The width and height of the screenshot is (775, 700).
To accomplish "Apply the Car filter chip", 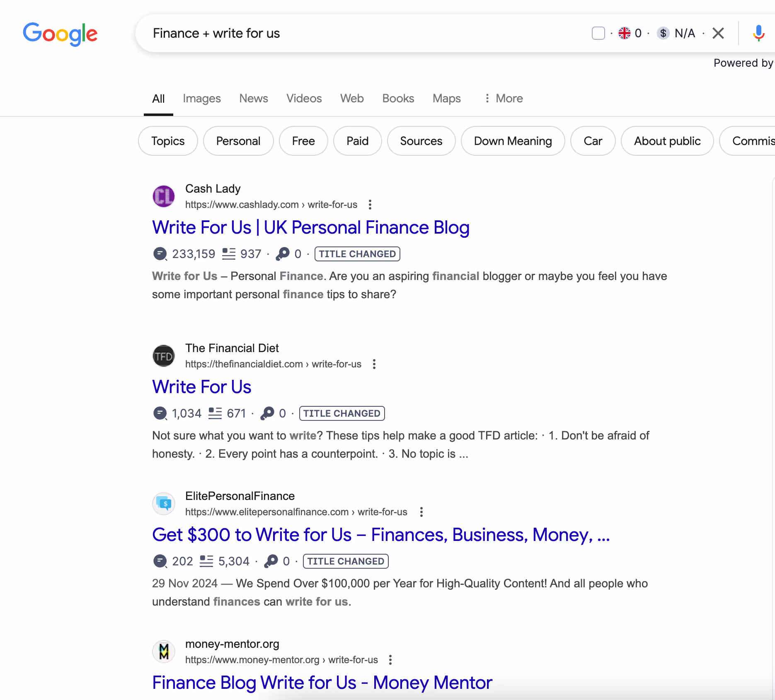I will click(593, 141).
